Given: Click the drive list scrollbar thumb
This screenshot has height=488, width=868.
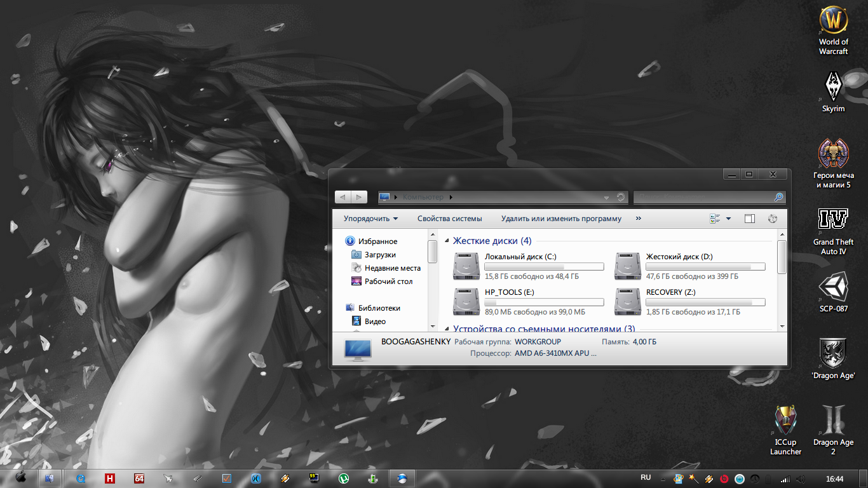Looking at the screenshot, I should point(782,257).
